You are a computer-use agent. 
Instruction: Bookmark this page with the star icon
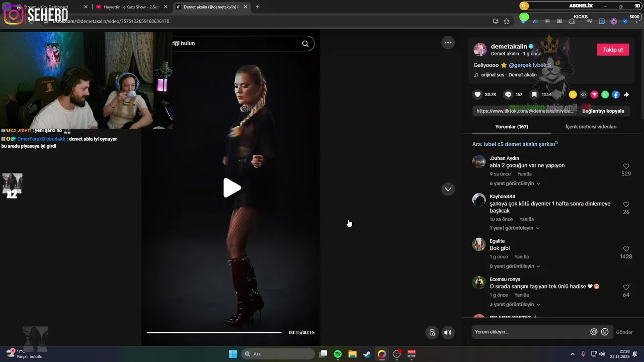507,21
